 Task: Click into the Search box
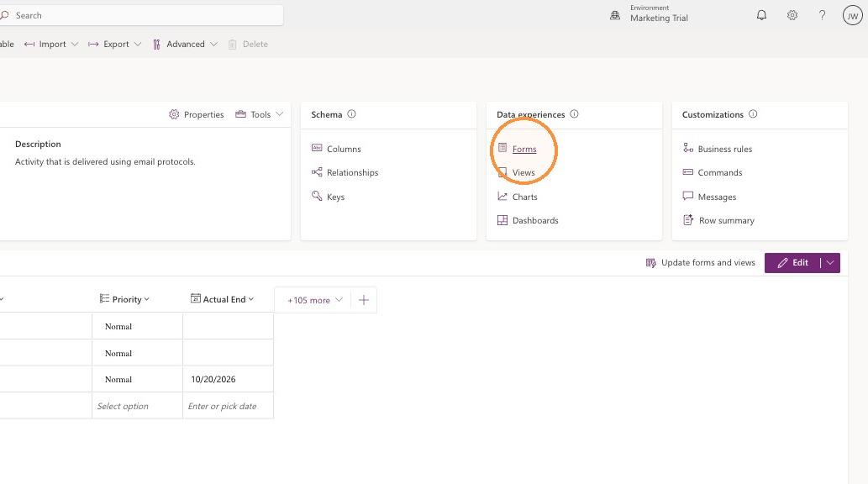(x=141, y=15)
